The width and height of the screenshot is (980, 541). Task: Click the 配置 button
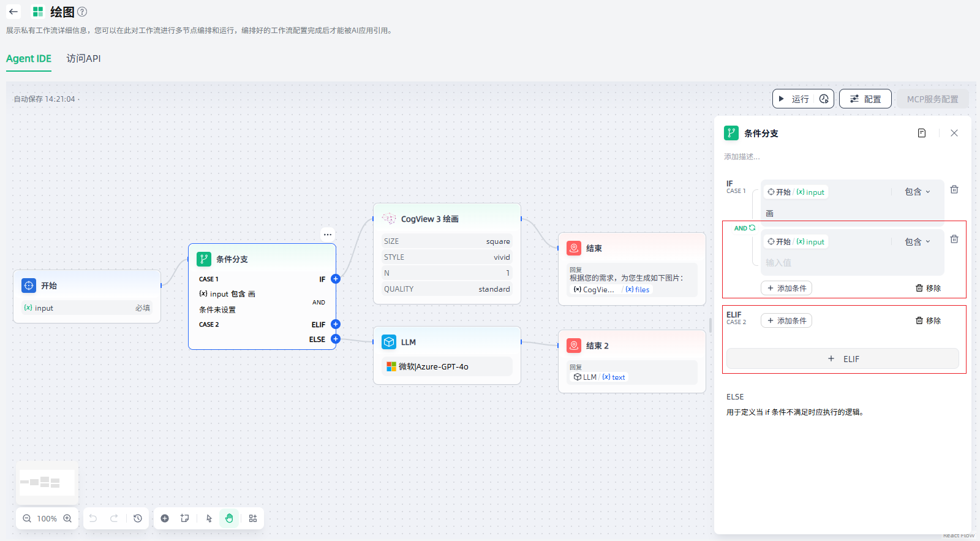[865, 99]
